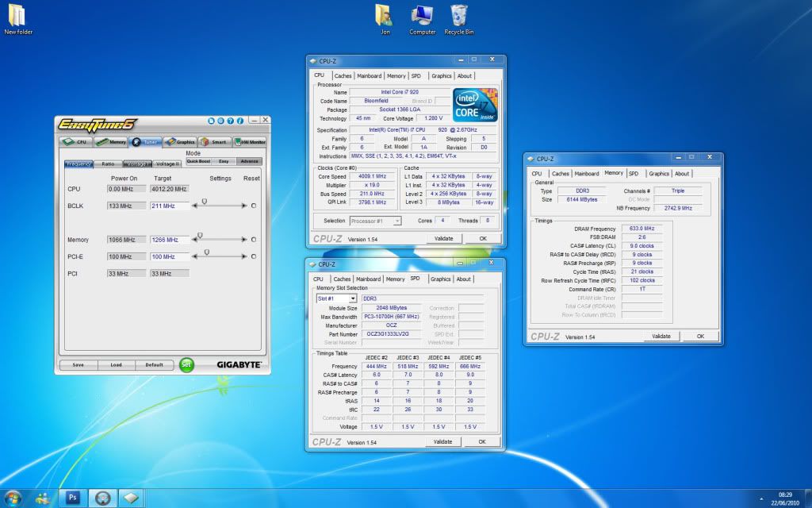Open EasyTune6 help question-mark icon
This screenshot has height=508, width=812.
[231, 121]
